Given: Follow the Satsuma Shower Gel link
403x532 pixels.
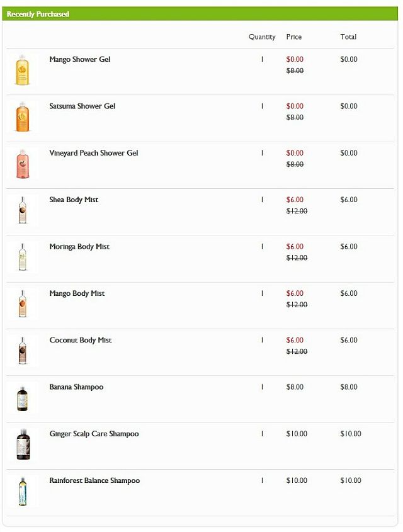Looking at the screenshot, I should pos(82,106).
